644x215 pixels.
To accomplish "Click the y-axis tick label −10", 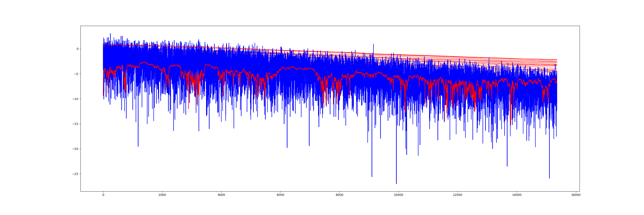I will tap(75, 99).
